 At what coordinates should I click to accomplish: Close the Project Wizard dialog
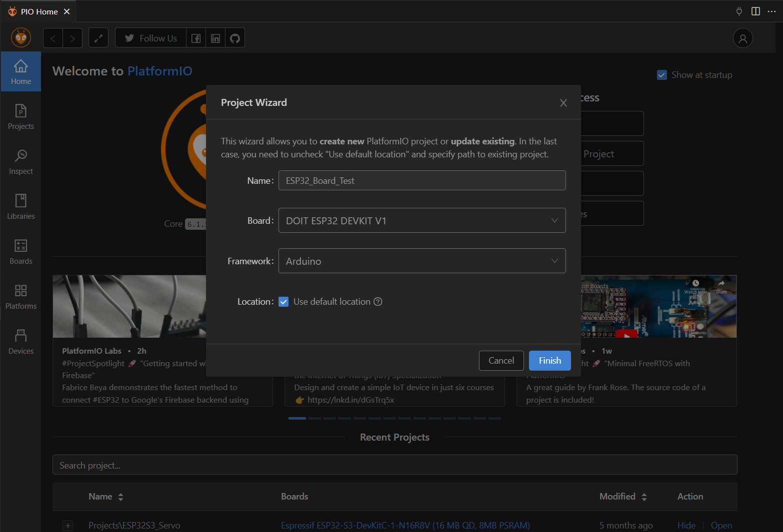click(563, 103)
